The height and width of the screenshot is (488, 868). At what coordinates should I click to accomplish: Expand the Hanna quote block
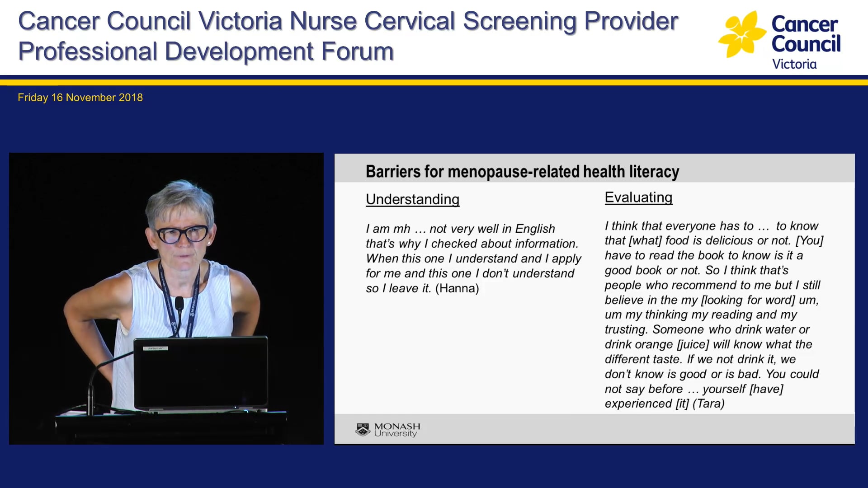[x=472, y=258]
